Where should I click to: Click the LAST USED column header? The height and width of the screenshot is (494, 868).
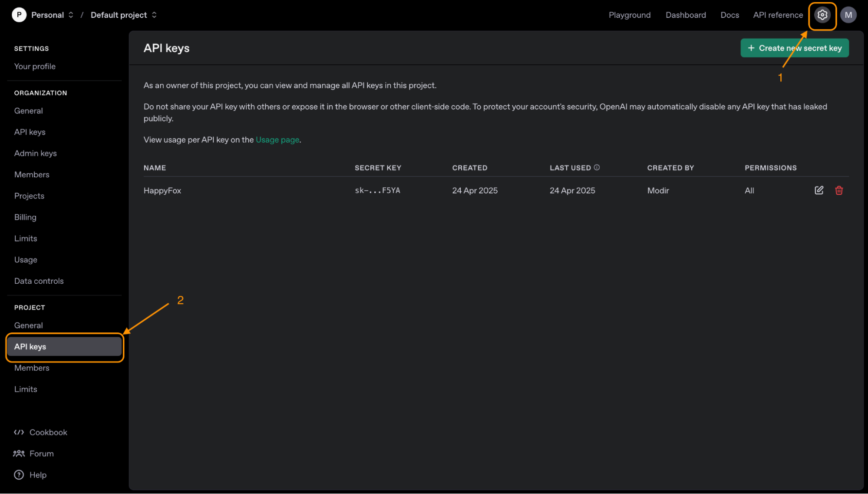570,168
